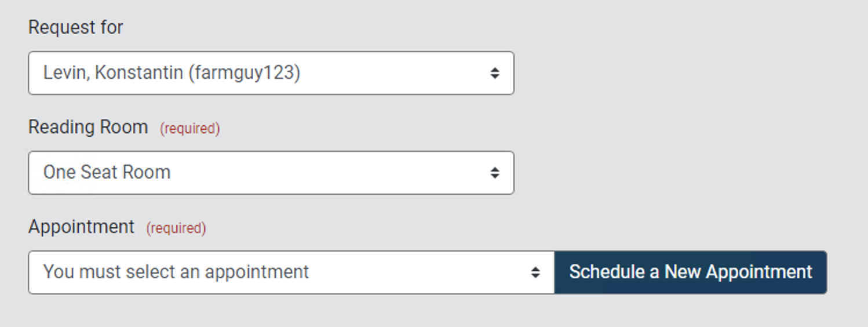Click the "Reading Room" field label
Viewport: 868px width, 327px height.
click(88, 127)
